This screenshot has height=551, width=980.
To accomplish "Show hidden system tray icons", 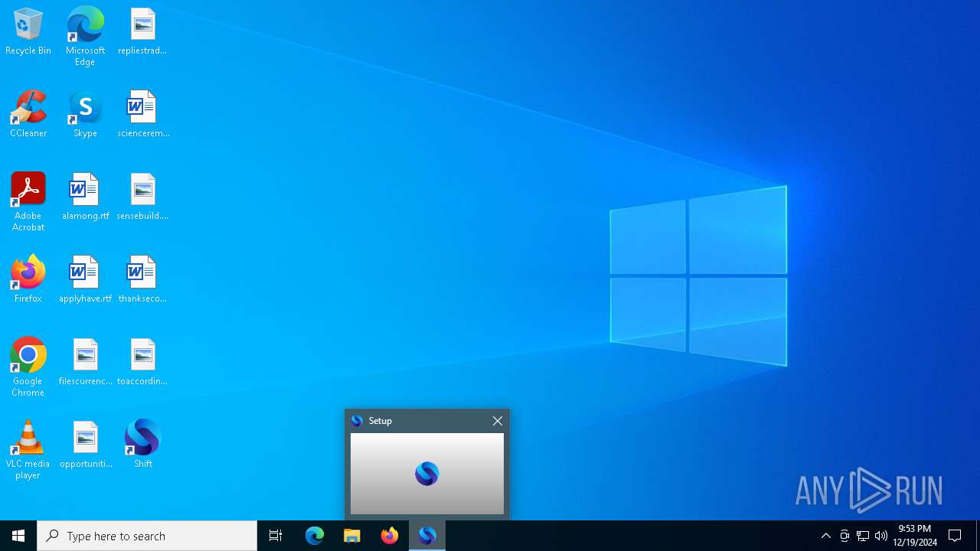I will click(x=826, y=536).
